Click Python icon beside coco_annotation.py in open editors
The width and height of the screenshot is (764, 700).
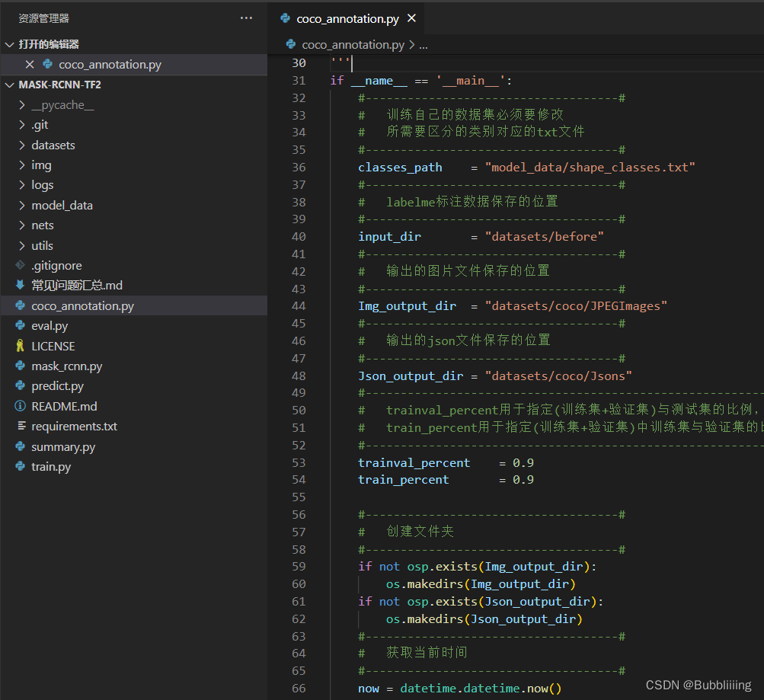point(48,64)
